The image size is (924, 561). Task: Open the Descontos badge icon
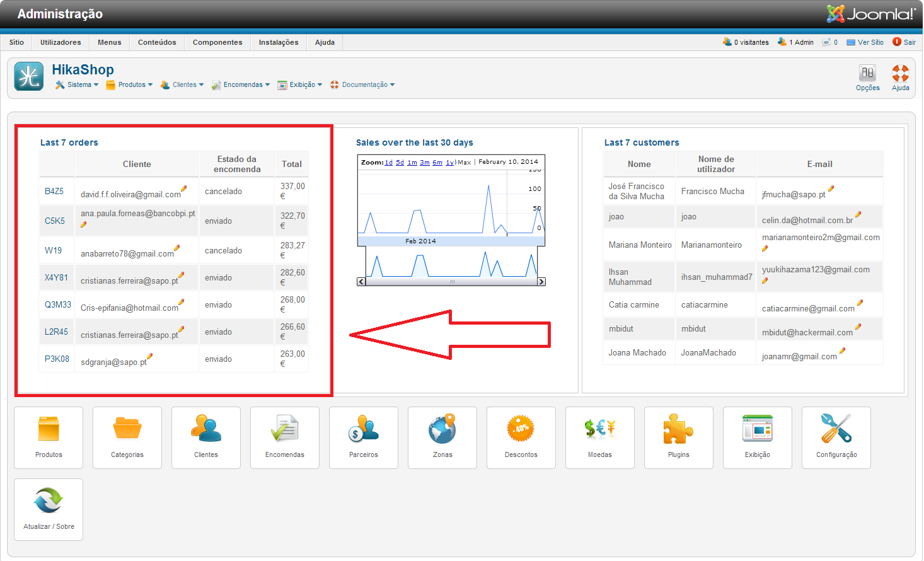click(x=521, y=437)
